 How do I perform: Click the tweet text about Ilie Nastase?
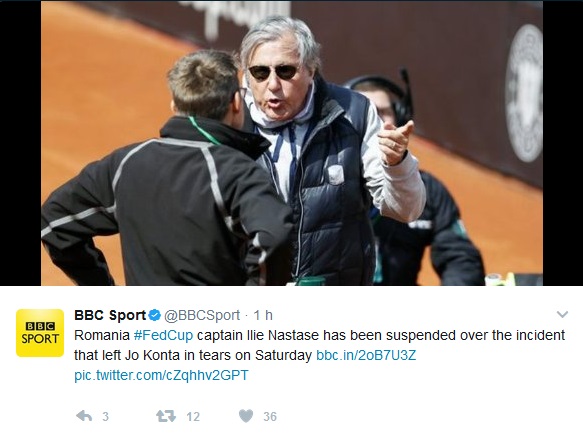point(319,335)
